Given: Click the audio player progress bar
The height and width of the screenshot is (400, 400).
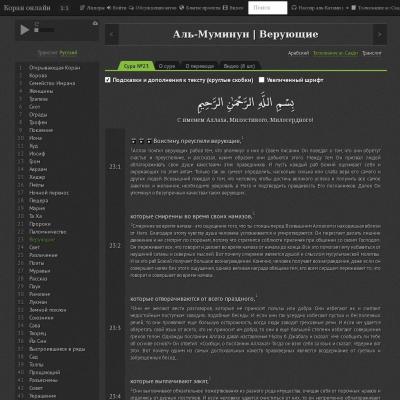Looking at the screenshot, I should [47, 30].
